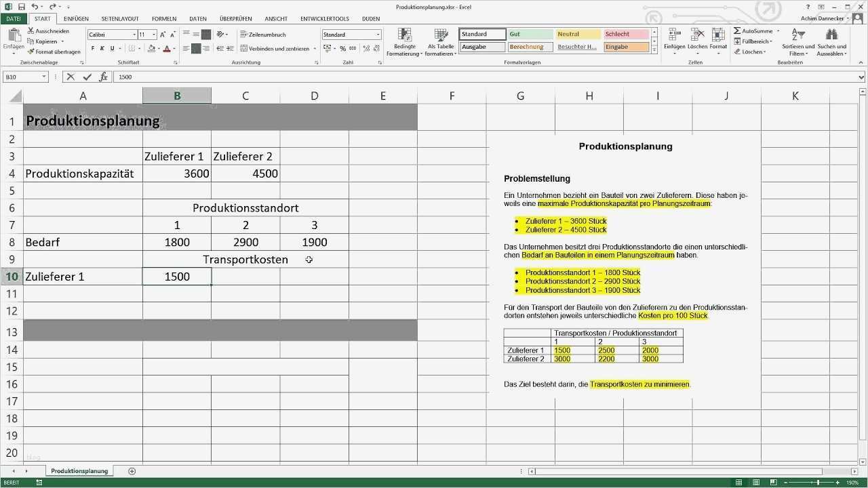Open the fill color dropdown arrow
Screen dimensions: 868x488
click(159, 49)
